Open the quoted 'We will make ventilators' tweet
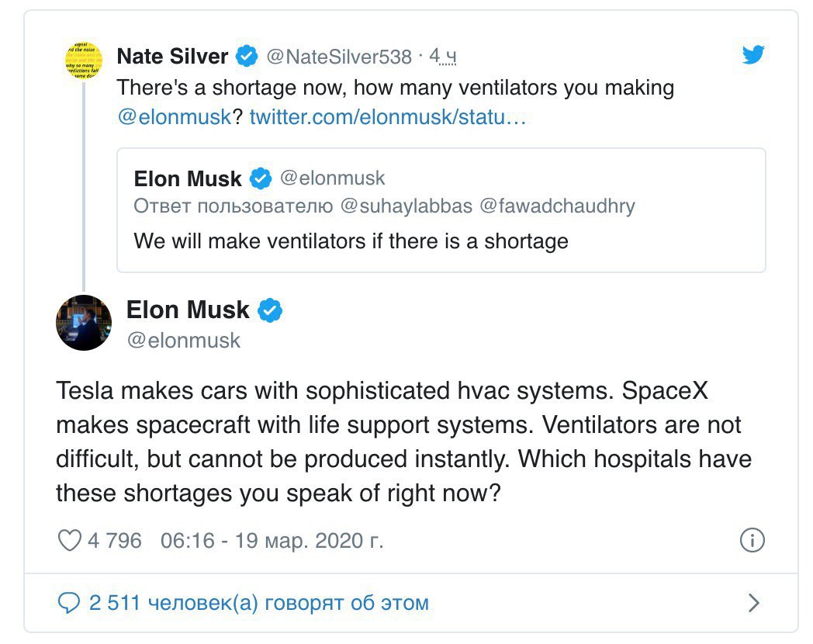The image size is (813, 644). [x=441, y=210]
